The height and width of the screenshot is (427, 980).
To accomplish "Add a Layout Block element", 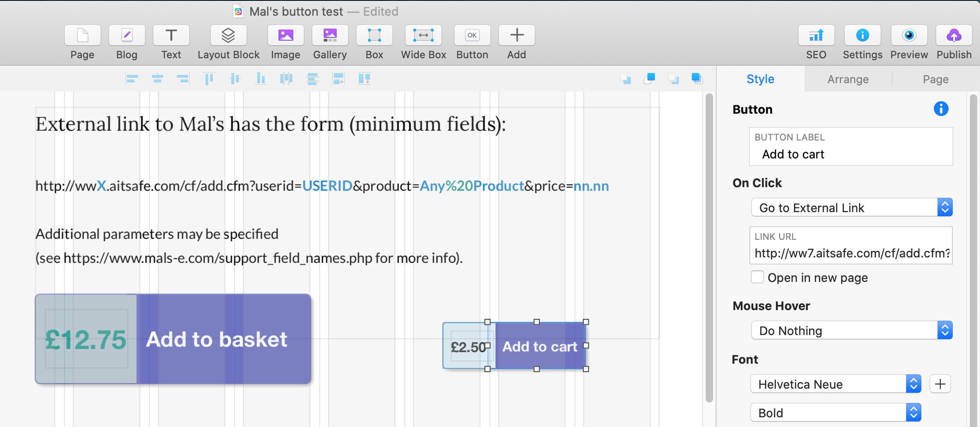I will click(x=229, y=36).
